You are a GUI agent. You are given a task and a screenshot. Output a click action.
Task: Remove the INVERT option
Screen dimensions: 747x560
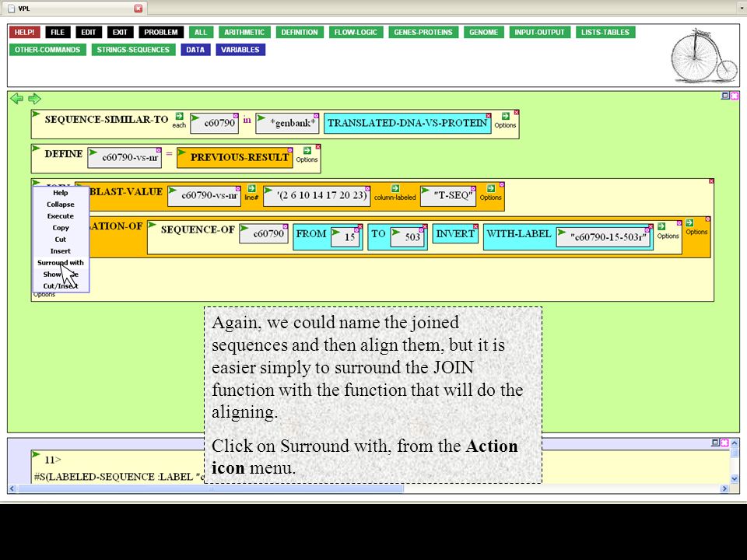[x=475, y=226]
